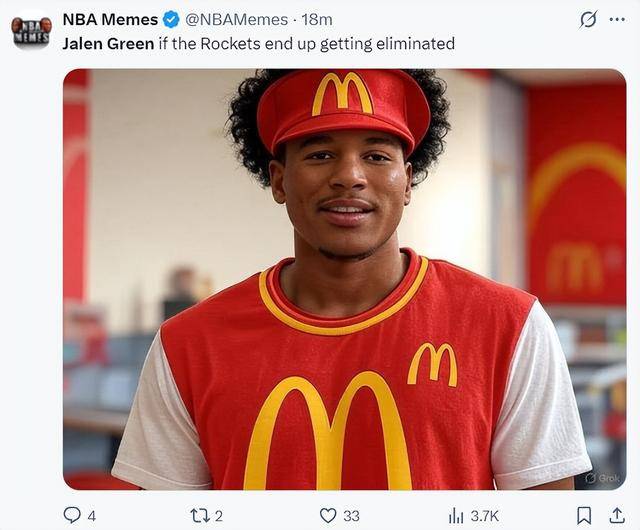640x530 pixels.
Task: View analytics via bar chart icon
Action: click(456, 516)
